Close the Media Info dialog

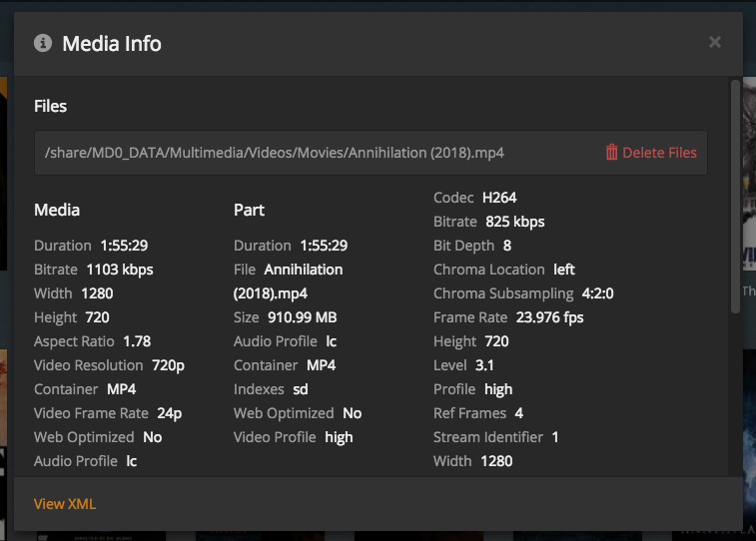(x=715, y=42)
